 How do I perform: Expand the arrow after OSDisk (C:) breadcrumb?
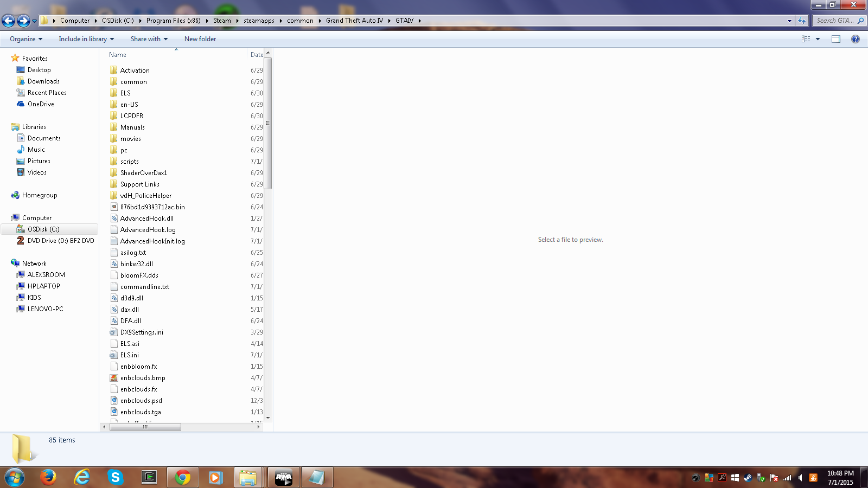coord(140,21)
